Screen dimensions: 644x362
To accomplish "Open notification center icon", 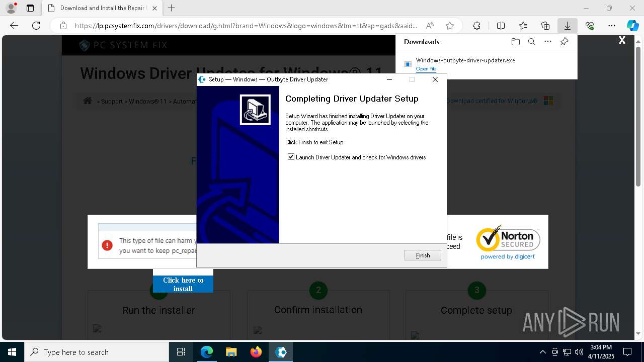I will (627, 352).
